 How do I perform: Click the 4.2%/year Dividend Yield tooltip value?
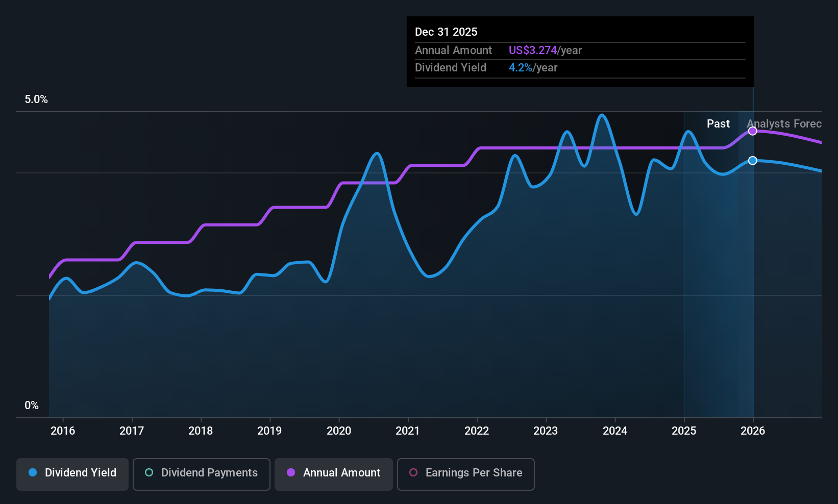pos(533,68)
